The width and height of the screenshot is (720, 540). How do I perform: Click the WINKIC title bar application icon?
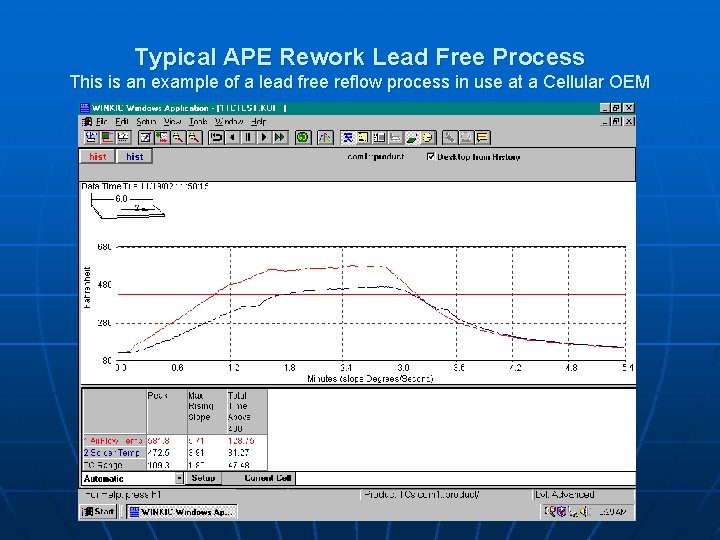85,108
